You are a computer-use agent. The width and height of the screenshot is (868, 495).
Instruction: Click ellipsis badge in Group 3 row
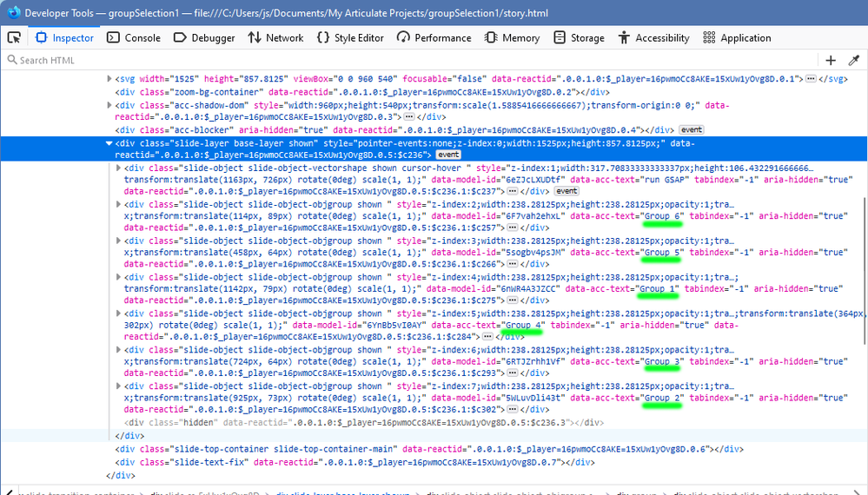click(x=513, y=373)
